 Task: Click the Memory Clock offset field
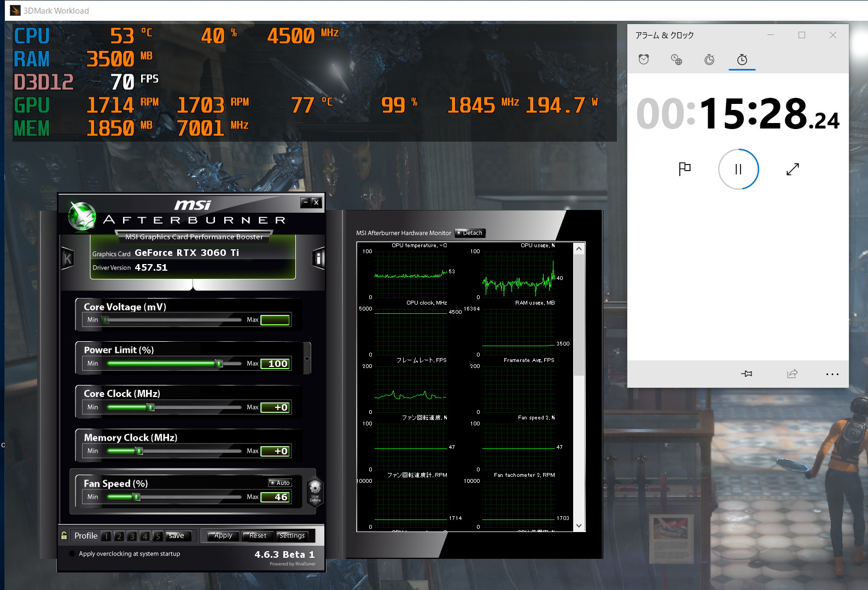tap(275, 451)
